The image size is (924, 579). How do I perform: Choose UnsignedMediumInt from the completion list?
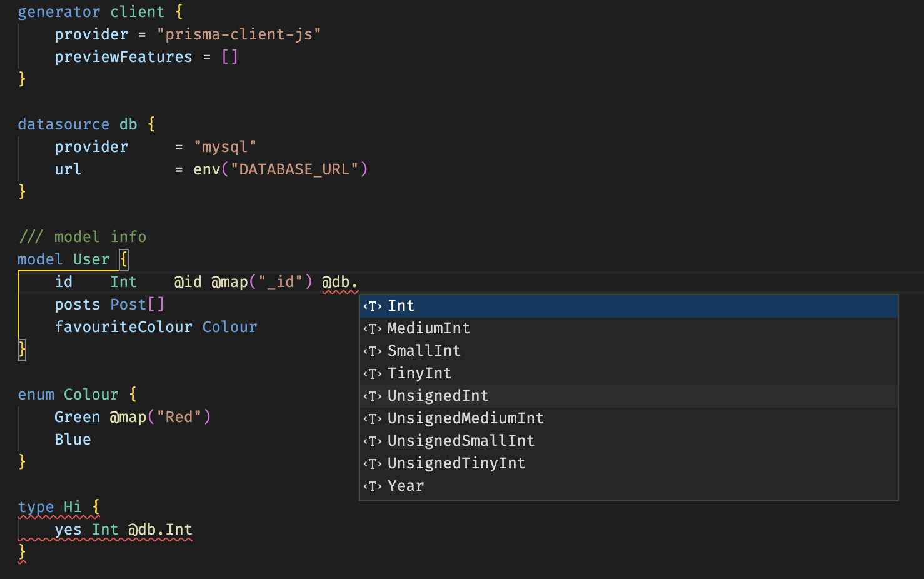pos(465,418)
